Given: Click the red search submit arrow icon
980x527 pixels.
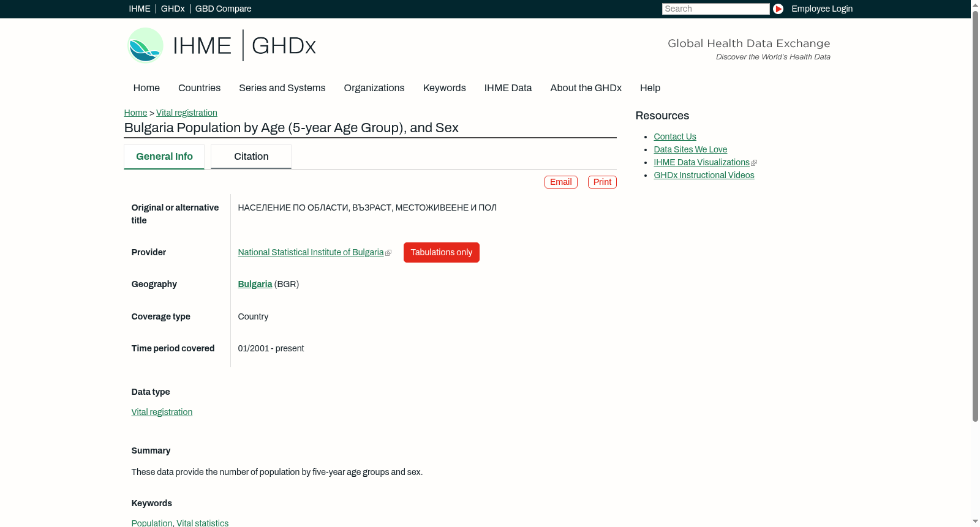Looking at the screenshot, I should (x=778, y=9).
